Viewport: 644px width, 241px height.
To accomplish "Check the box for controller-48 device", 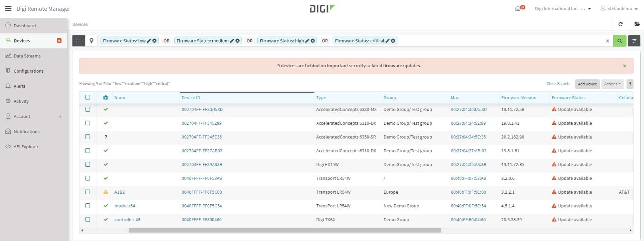I will (88, 219).
